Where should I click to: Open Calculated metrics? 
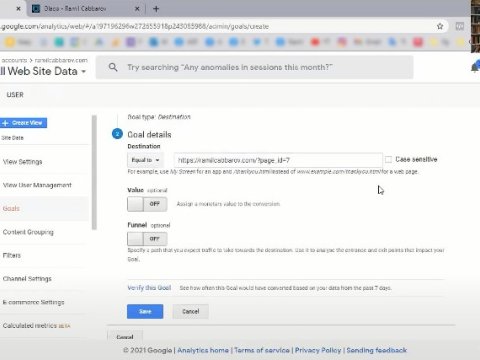[x=36, y=326]
